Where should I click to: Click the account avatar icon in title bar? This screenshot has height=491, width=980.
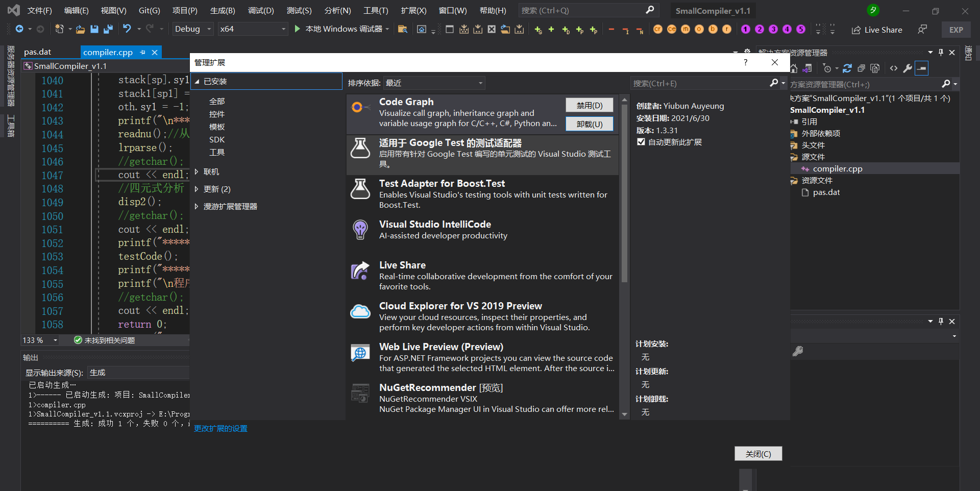pyautogui.click(x=873, y=10)
